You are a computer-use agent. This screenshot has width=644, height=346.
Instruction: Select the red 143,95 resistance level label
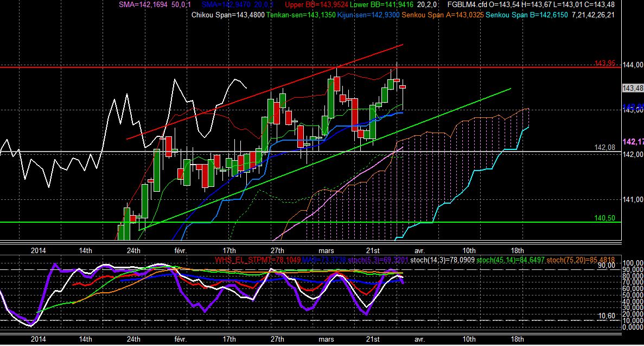(605, 63)
